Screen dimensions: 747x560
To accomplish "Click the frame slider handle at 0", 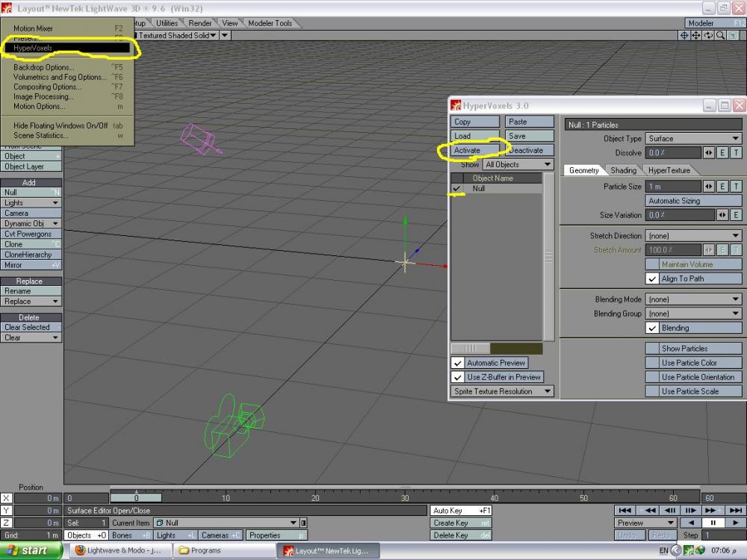I will [136, 498].
